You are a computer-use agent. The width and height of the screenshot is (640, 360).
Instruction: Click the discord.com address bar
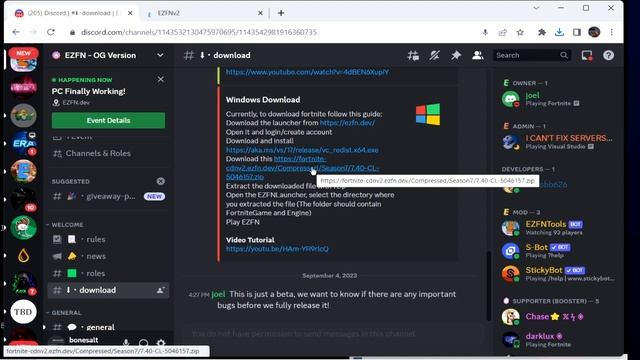tap(198, 32)
